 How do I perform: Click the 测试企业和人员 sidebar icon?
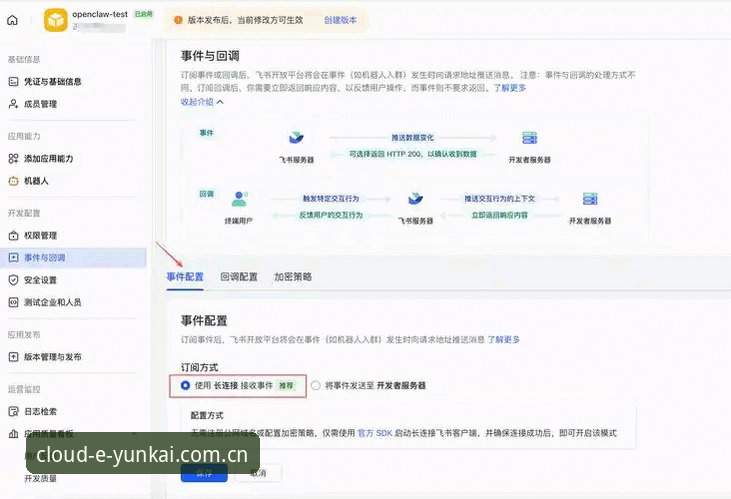[14, 302]
